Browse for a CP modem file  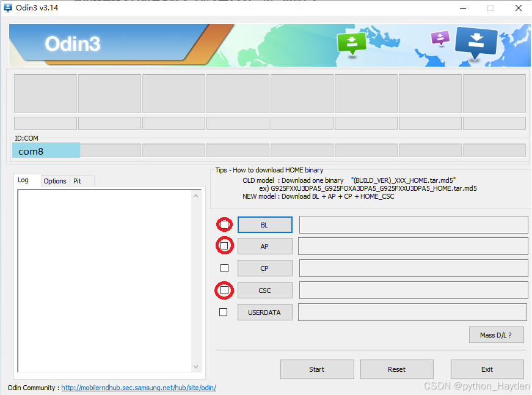[x=264, y=268]
